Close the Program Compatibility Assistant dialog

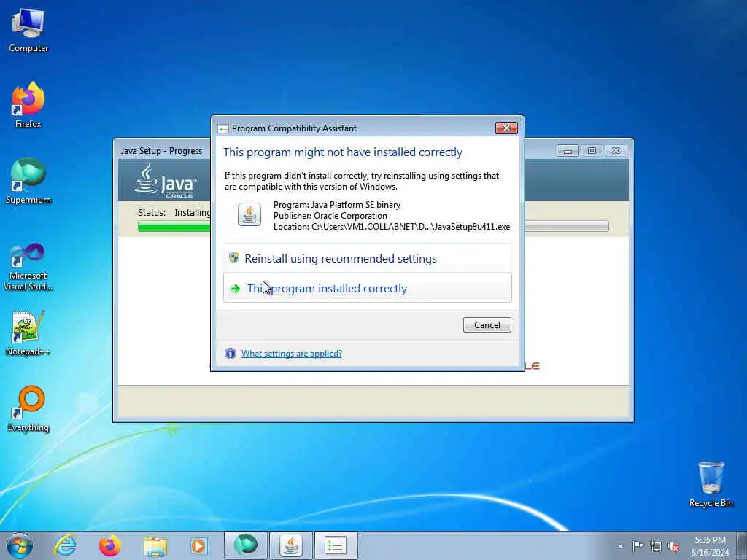(506, 128)
